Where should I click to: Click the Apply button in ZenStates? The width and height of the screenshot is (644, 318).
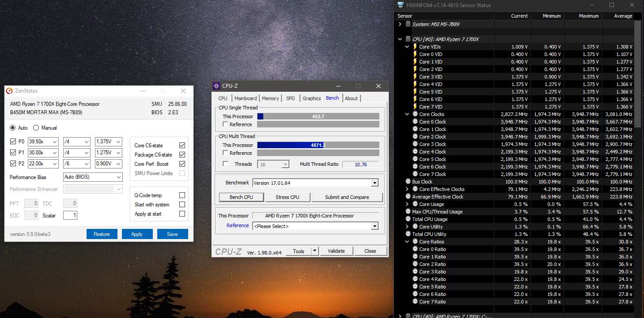(x=137, y=234)
